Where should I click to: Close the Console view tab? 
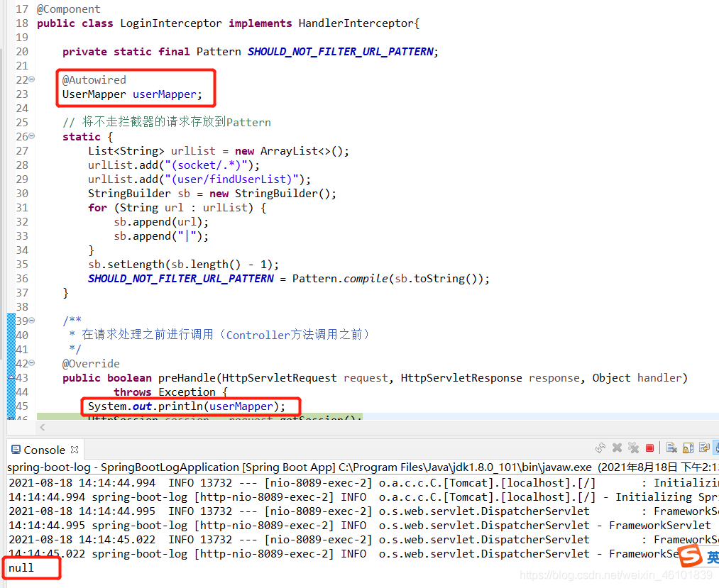(75, 450)
